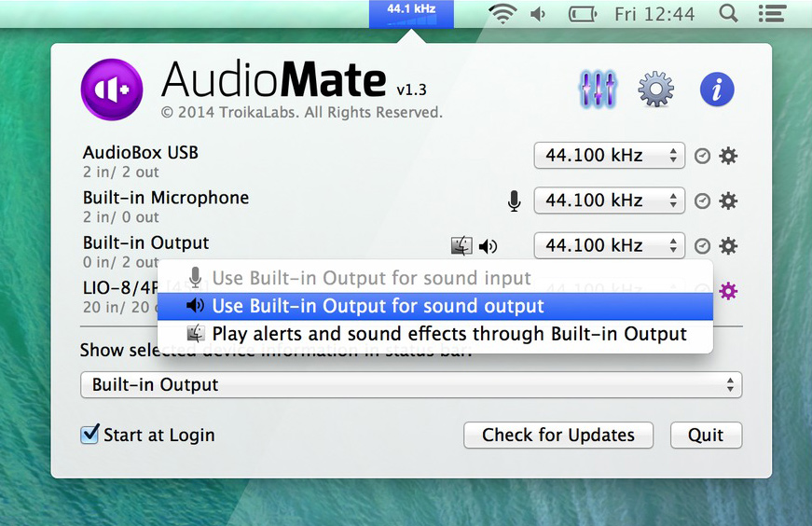The width and height of the screenshot is (812, 526).
Task: Click Built-in Microphone device name
Action: (166, 198)
